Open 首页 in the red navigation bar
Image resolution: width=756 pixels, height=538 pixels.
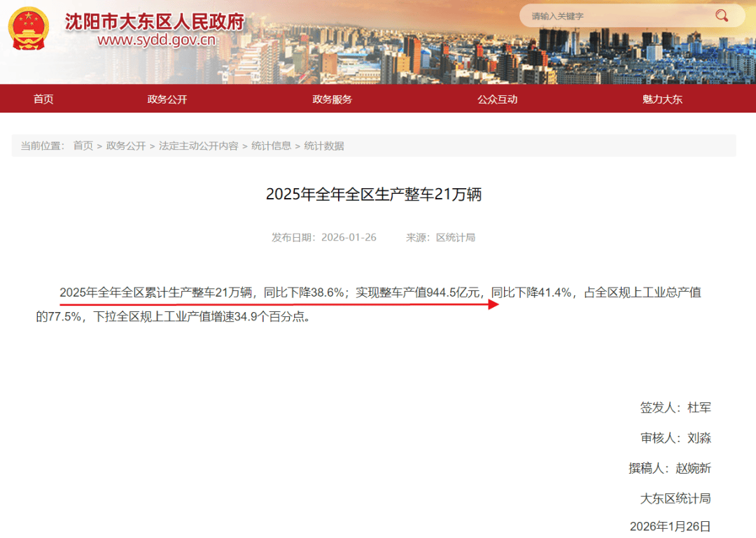[x=43, y=99]
